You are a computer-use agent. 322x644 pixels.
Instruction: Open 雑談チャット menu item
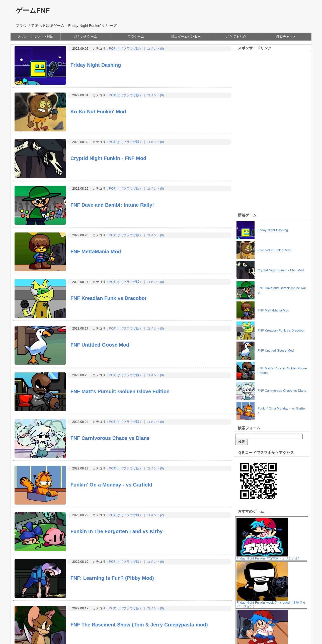286,37
